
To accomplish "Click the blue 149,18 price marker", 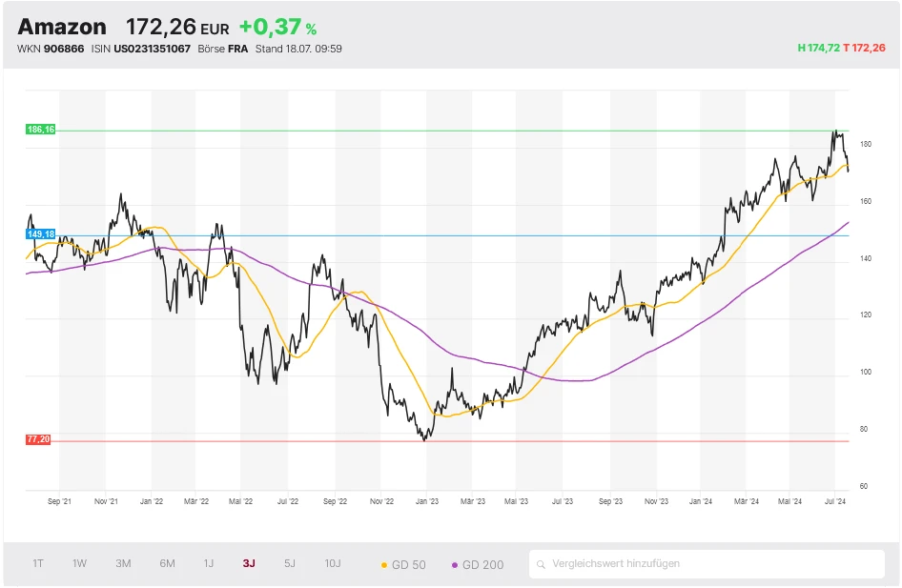I will point(40,233).
